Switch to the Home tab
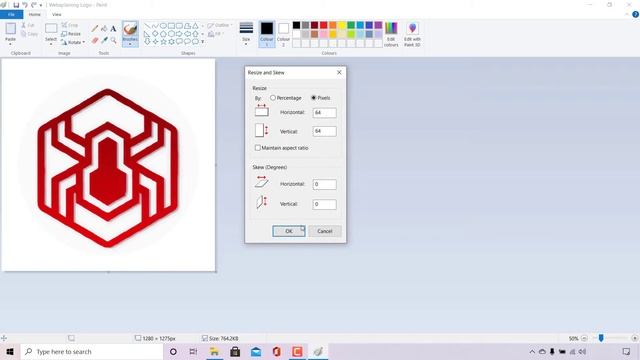640x360 pixels. [x=35, y=14]
